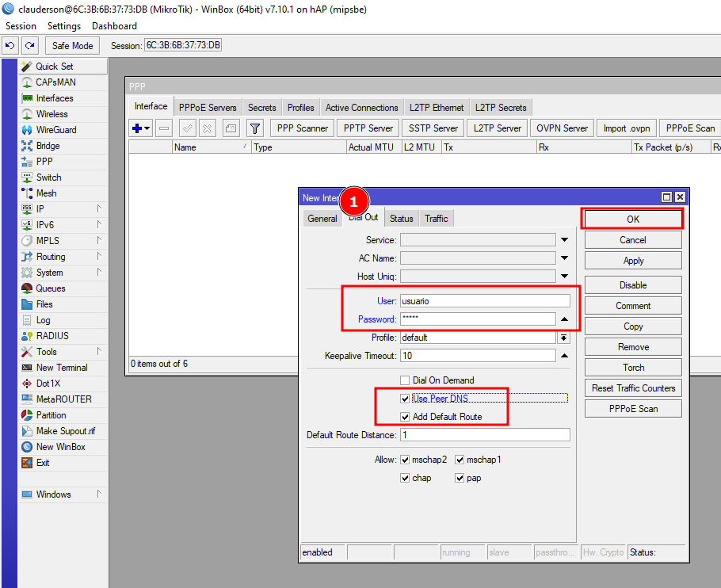The image size is (721, 588).
Task: Switch to the Secrets tab
Action: pos(261,108)
